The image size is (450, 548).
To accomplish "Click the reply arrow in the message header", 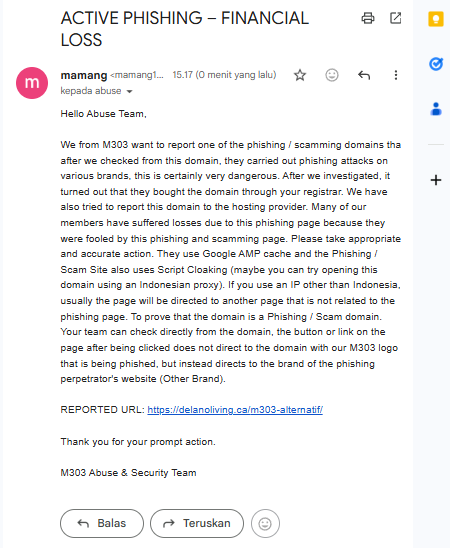I will 364,75.
